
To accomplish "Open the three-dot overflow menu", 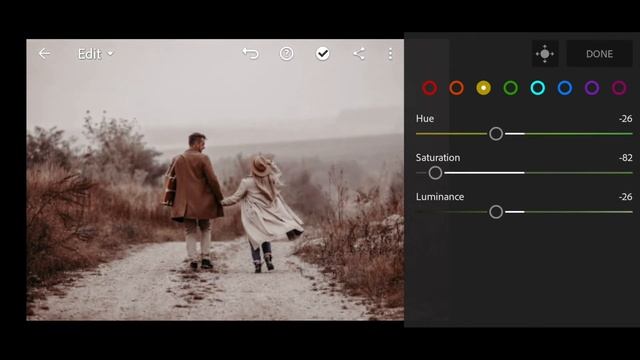I will tap(390, 53).
